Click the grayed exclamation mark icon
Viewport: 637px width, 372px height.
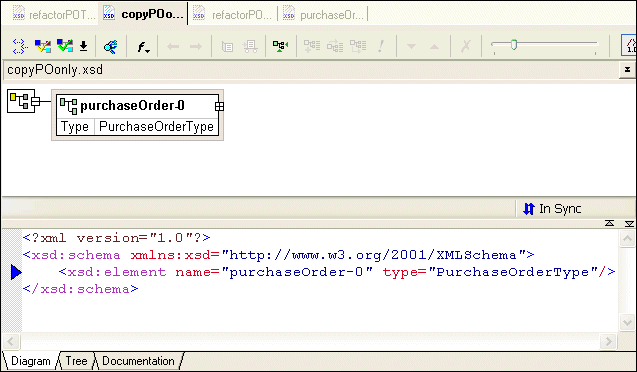pyautogui.click(x=381, y=46)
